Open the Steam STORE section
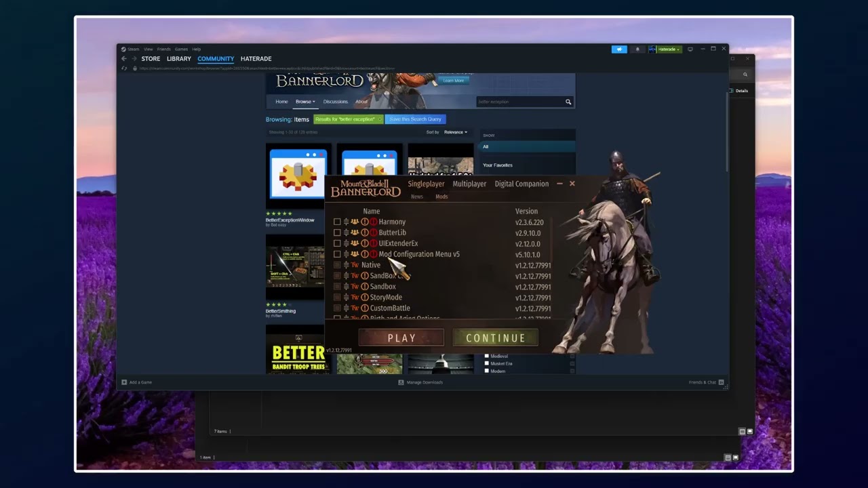 pos(151,59)
